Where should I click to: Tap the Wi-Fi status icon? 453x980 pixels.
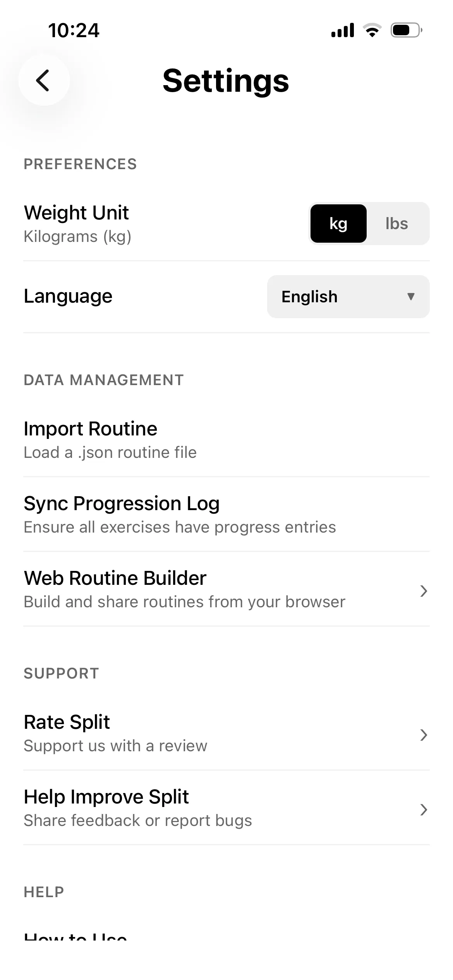372,30
